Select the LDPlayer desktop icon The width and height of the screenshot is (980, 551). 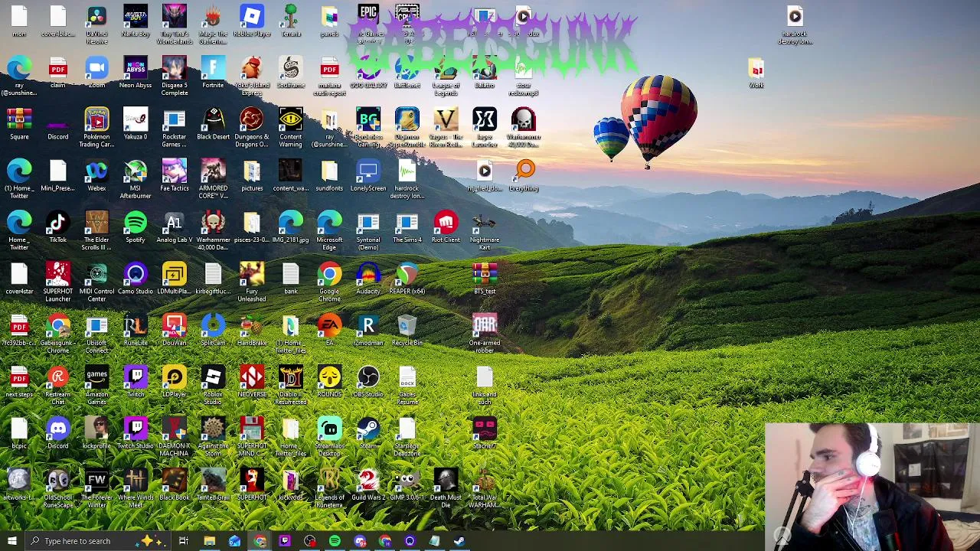[x=175, y=382]
